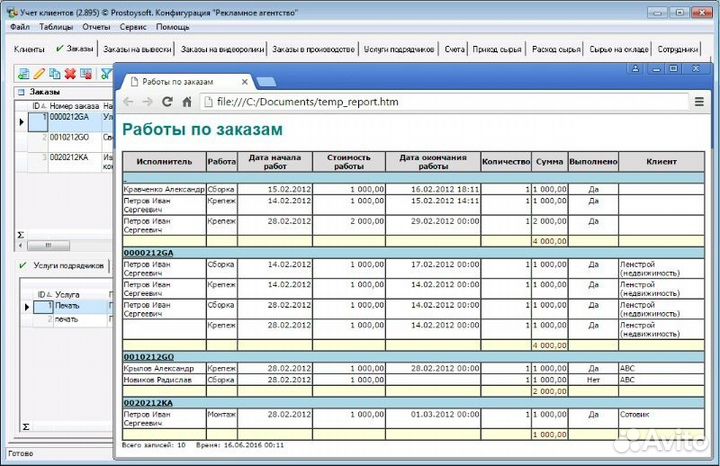Viewport: 720px width, 466px height.
Task: Sort Заказы grid by Номер заказа column
Action: tap(74, 106)
